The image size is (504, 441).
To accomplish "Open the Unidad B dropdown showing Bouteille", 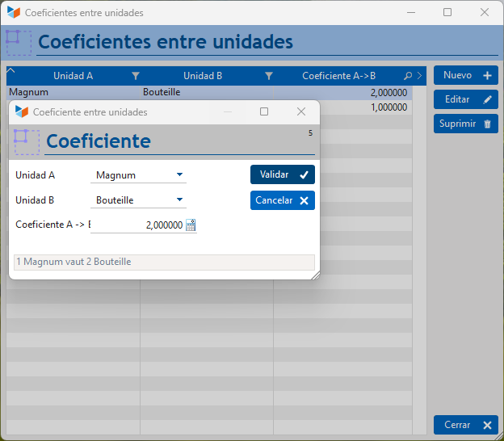I will tap(139, 200).
